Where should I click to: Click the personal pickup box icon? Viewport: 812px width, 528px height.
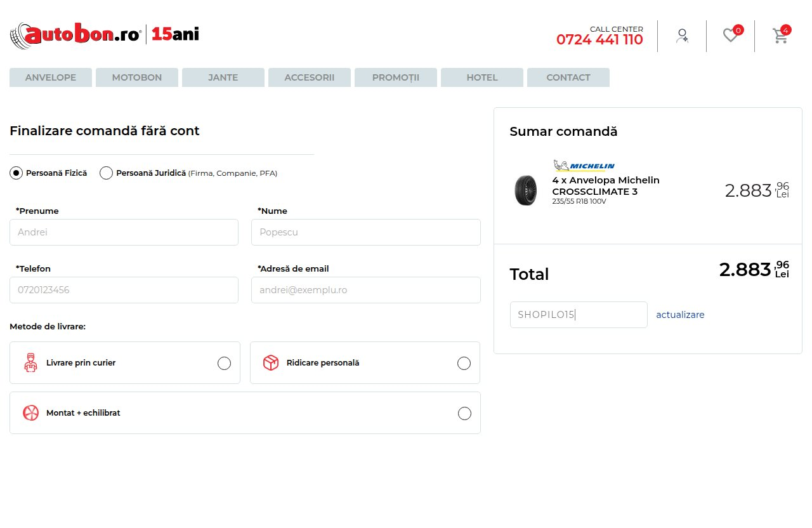[x=271, y=363]
